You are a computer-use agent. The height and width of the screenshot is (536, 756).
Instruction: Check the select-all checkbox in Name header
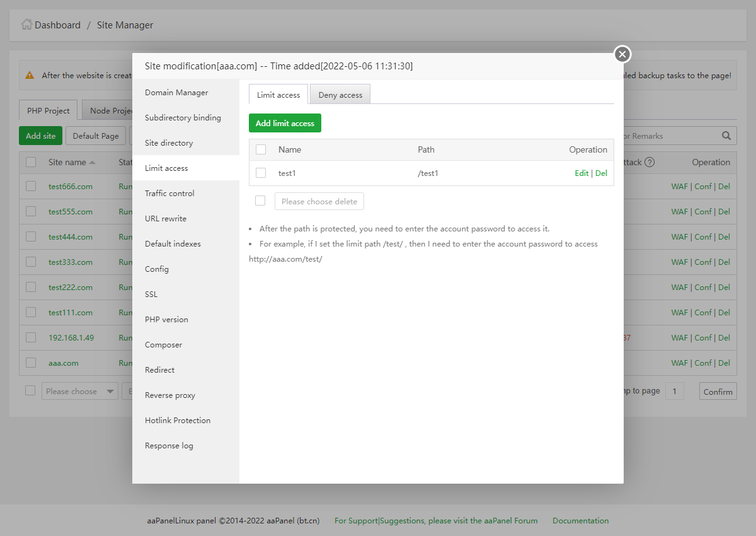[x=261, y=149]
